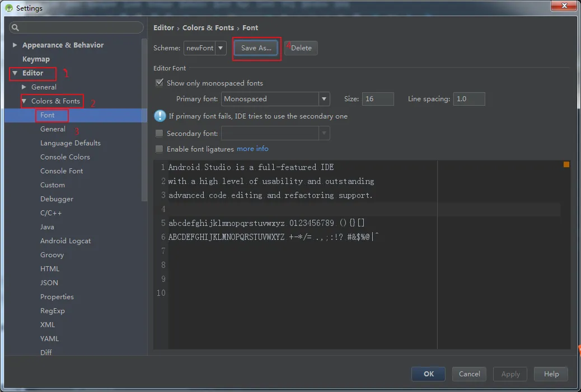Expand the General node under Editor

pos(24,87)
